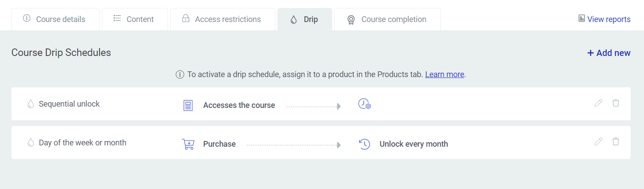Screen dimensions: 644x189
Task: Click the drop icon beside Day of the week
Action: click(30, 143)
